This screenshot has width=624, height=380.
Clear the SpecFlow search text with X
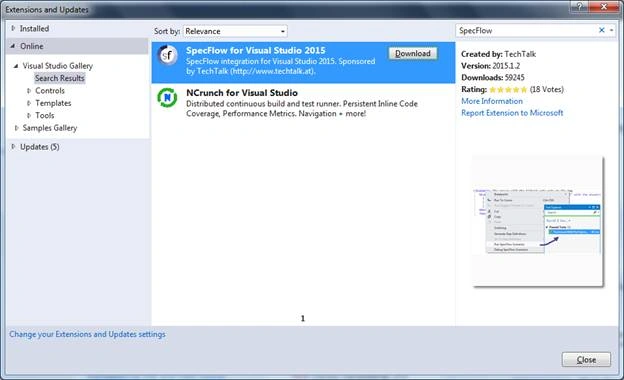602,30
